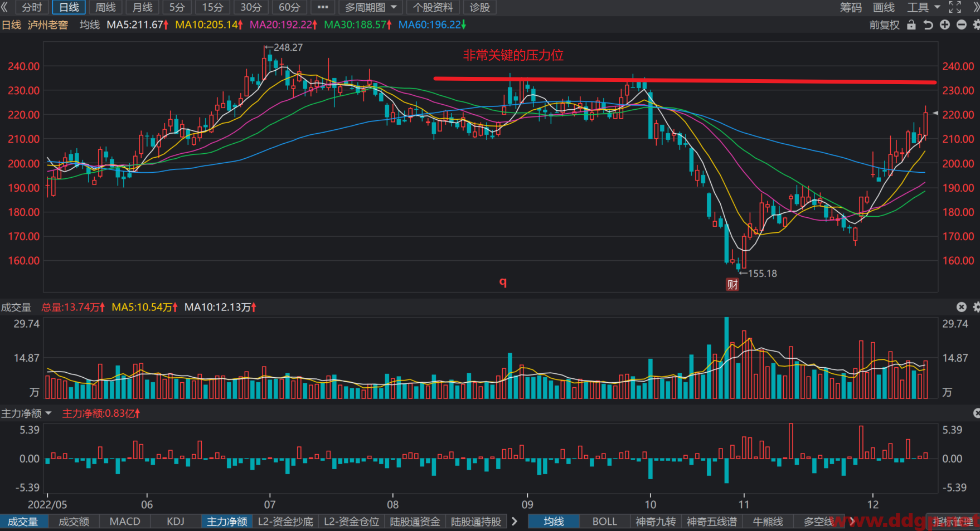Switch to 月线 monthly period
Viewport: 980px width, 531px height.
[142, 7]
